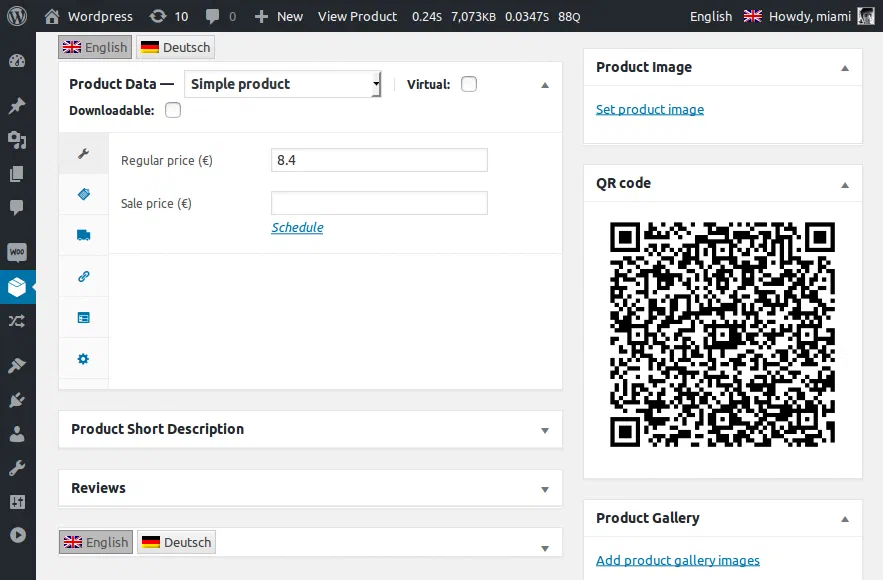
Task: Click View Product in admin bar
Action: pyautogui.click(x=357, y=16)
